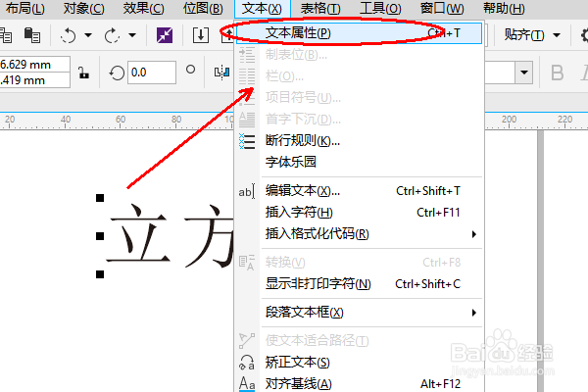Open the 效果(C) menu
This screenshot has height=392, width=588.
pyautogui.click(x=143, y=8)
